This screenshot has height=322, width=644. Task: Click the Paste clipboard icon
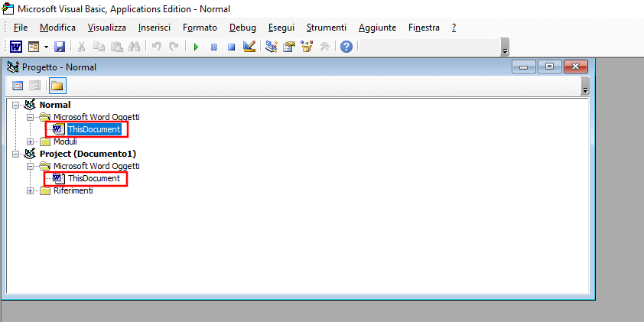click(x=117, y=47)
